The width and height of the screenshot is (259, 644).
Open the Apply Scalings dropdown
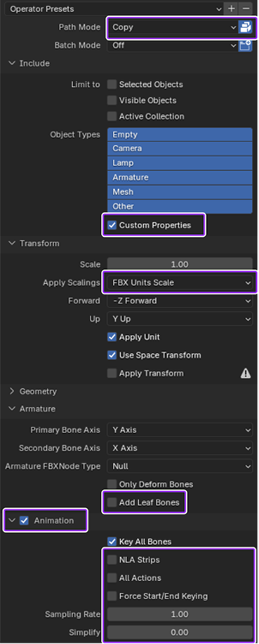point(180,282)
